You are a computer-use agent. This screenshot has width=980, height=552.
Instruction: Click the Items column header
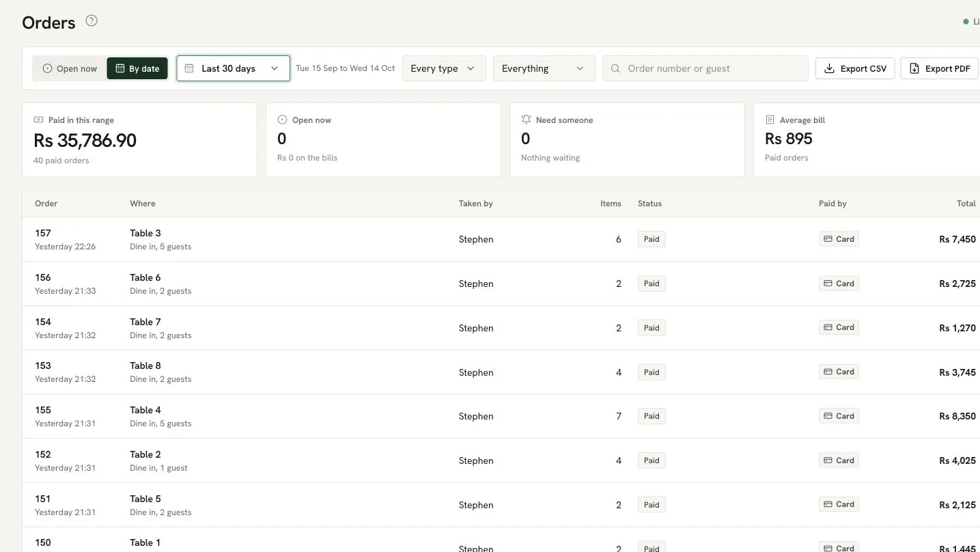point(611,204)
